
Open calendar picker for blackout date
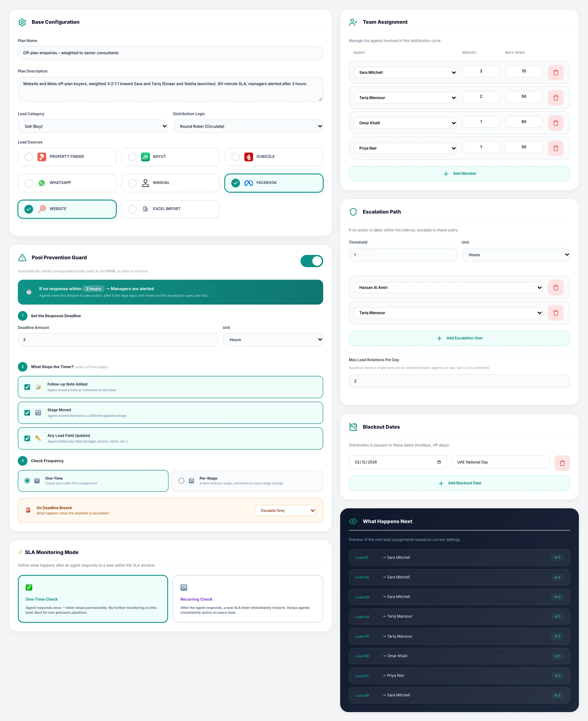439,462
